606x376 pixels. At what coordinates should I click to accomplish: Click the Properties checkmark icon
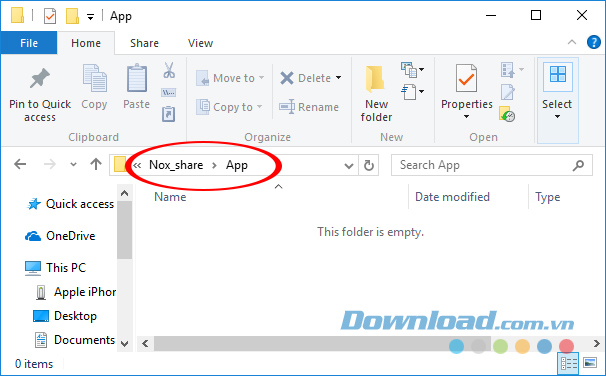click(x=466, y=78)
